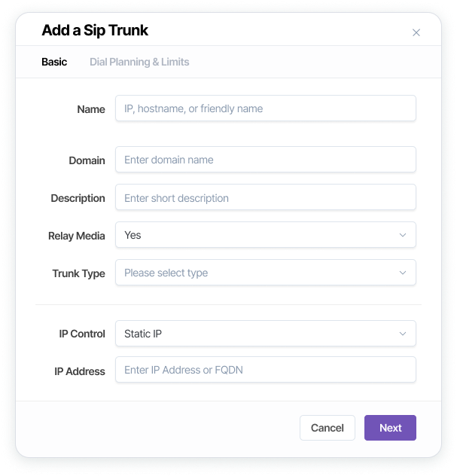Screen dimensions: 457x476
Task: Open the Dial Planning & Limits tab
Action: (139, 62)
